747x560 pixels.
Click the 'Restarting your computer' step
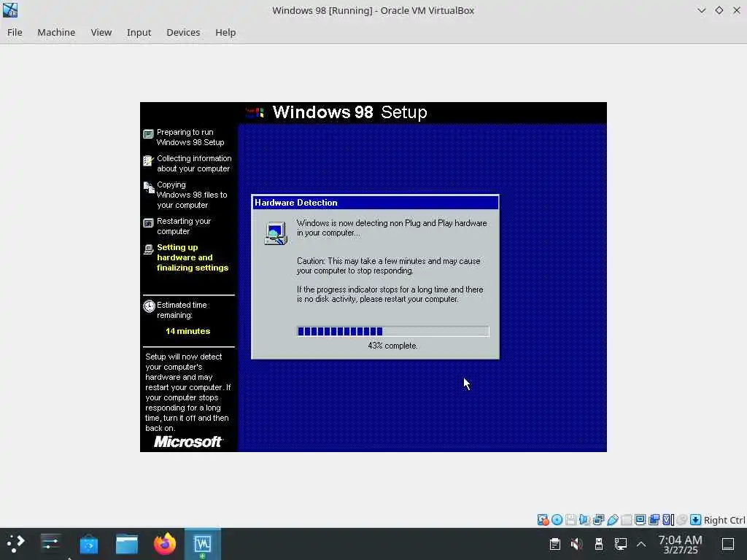click(184, 226)
